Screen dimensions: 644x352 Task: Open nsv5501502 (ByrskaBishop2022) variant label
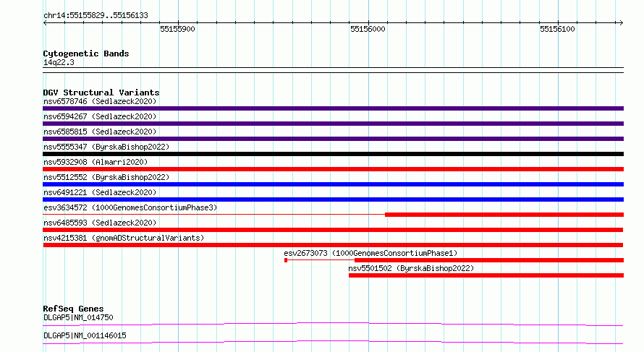pos(411,268)
